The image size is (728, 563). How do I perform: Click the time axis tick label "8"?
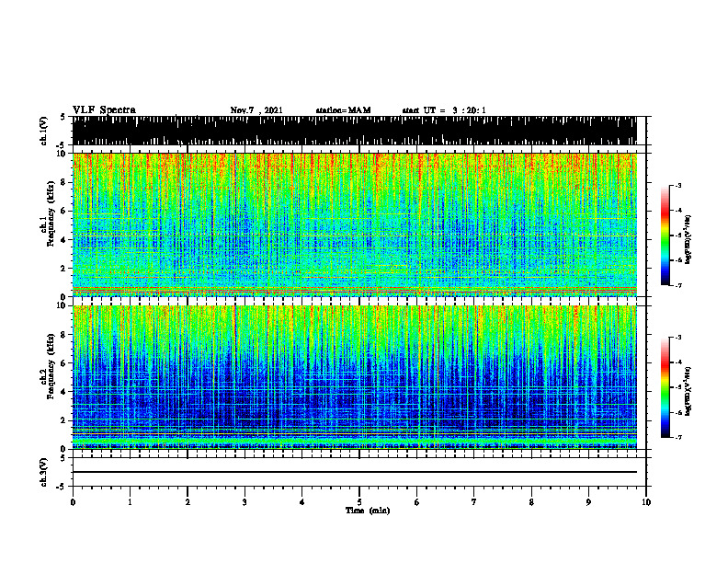point(531,502)
